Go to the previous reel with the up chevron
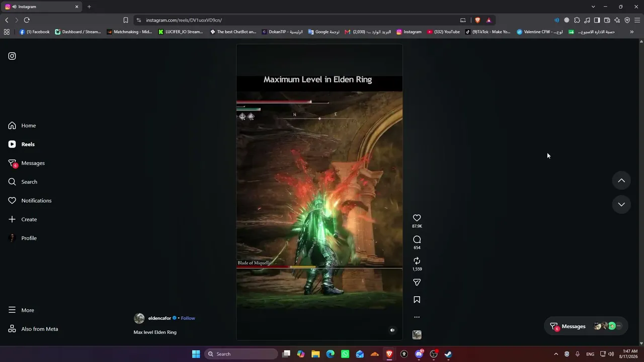The image size is (644, 362). (x=621, y=180)
